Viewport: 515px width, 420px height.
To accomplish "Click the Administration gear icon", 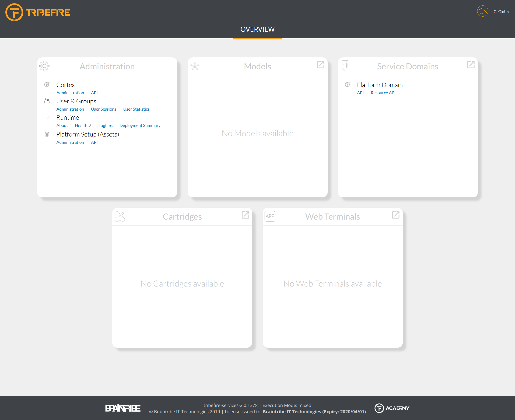I will click(44, 66).
